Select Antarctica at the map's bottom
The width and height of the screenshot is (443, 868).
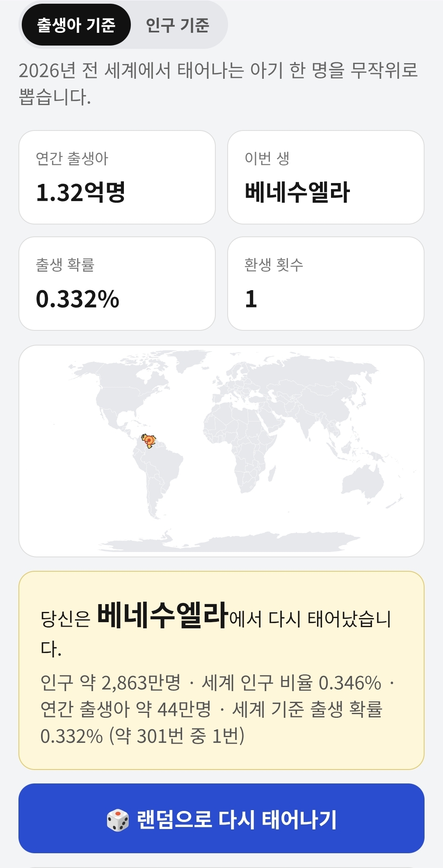tap(230, 543)
